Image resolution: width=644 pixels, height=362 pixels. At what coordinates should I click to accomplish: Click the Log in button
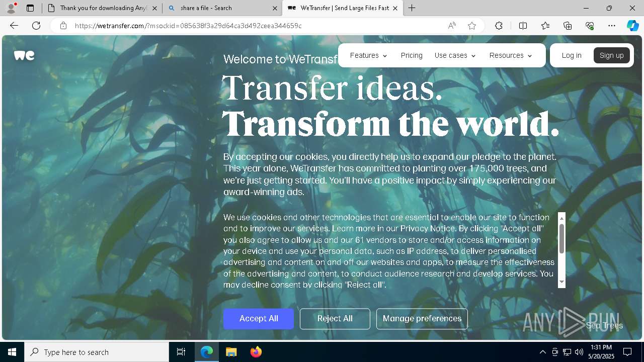572,55
